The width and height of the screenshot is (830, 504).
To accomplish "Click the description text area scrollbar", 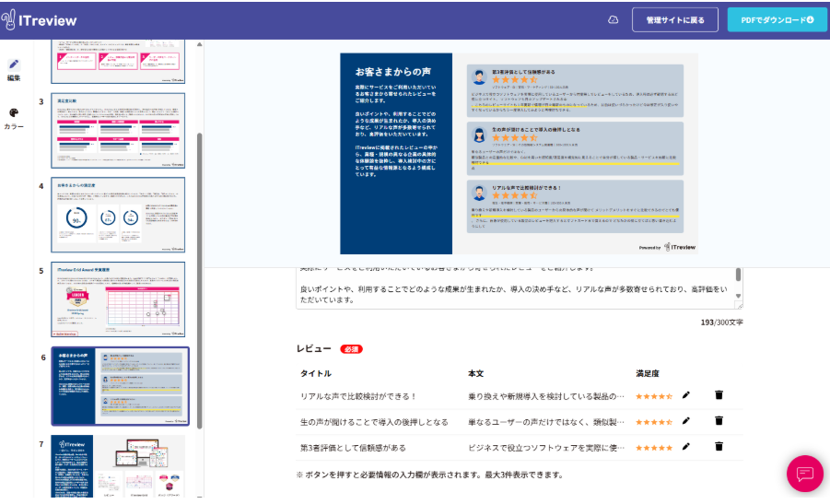I will 739,275.
